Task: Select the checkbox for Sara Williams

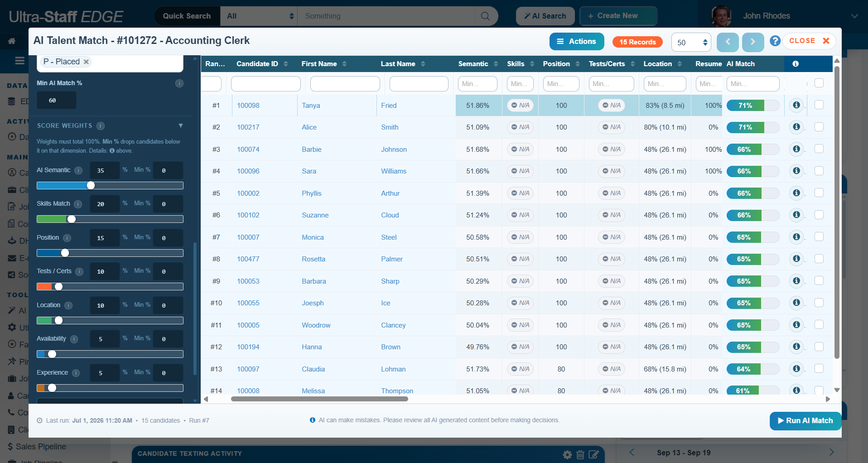Action: 819,171
